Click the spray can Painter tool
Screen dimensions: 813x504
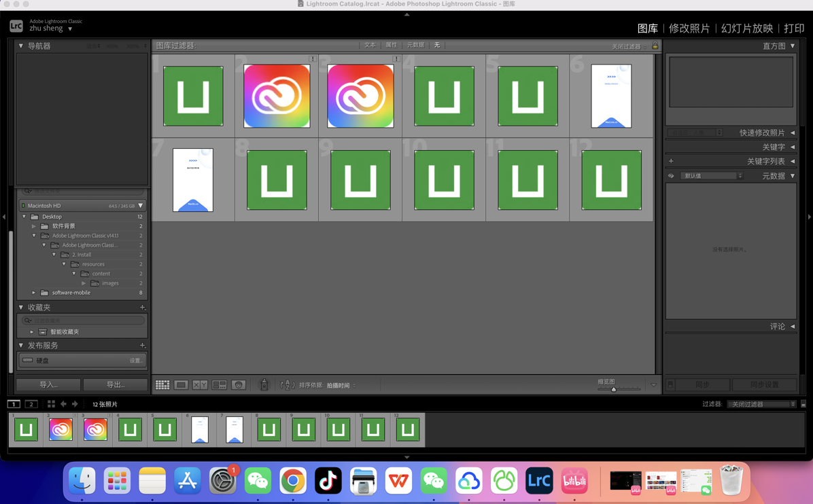264,384
